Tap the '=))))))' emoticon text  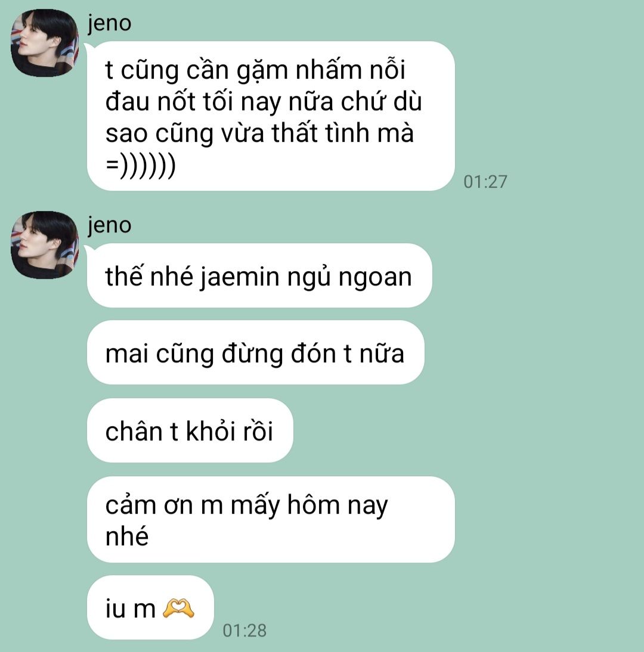click(x=141, y=166)
